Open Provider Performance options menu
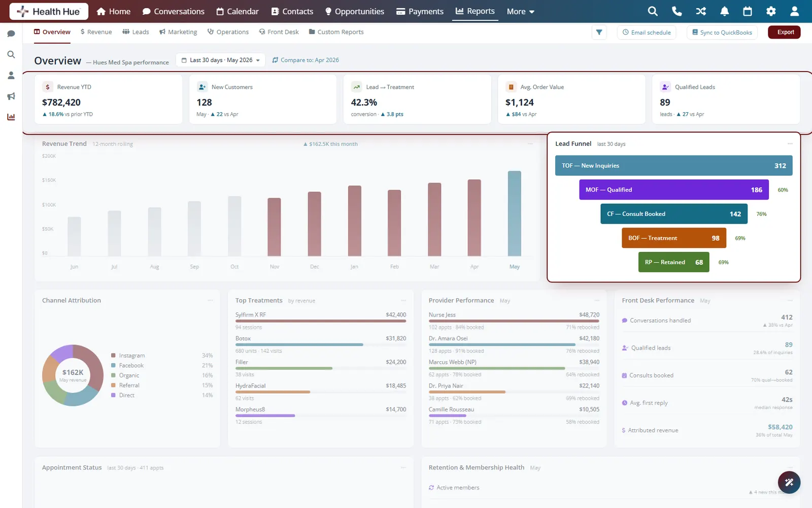 597,300
